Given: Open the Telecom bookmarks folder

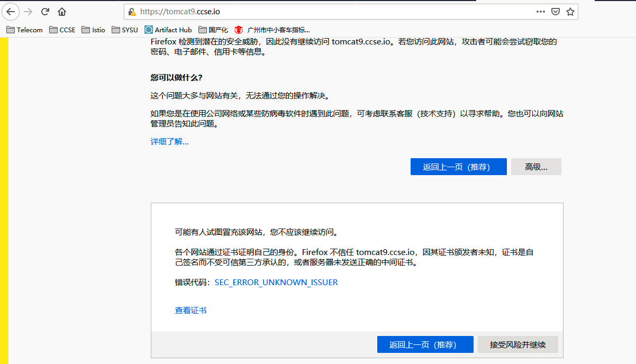Looking at the screenshot, I should pyautogui.click(x=24, y=30).
